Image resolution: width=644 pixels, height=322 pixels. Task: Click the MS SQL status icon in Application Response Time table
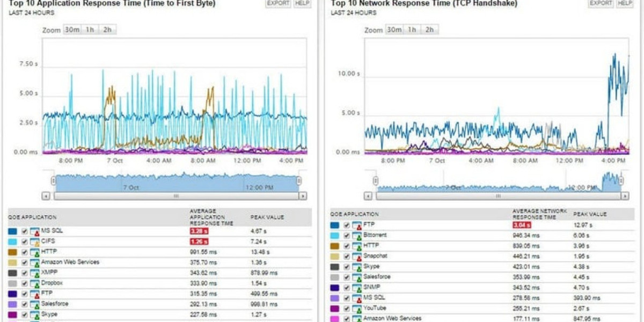click(35, 231)
